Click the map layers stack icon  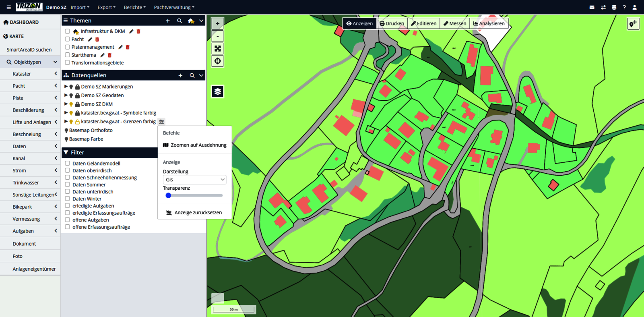coord(217,91)
